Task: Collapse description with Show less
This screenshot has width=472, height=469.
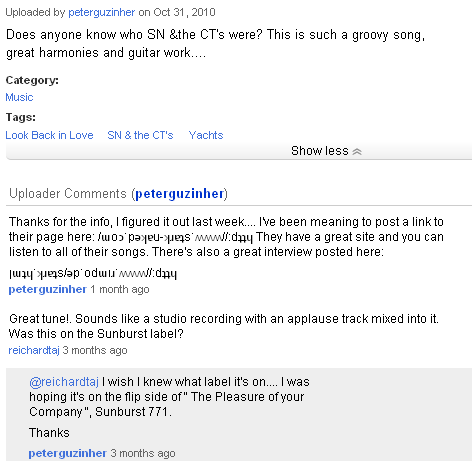Action: pos(320,151)
